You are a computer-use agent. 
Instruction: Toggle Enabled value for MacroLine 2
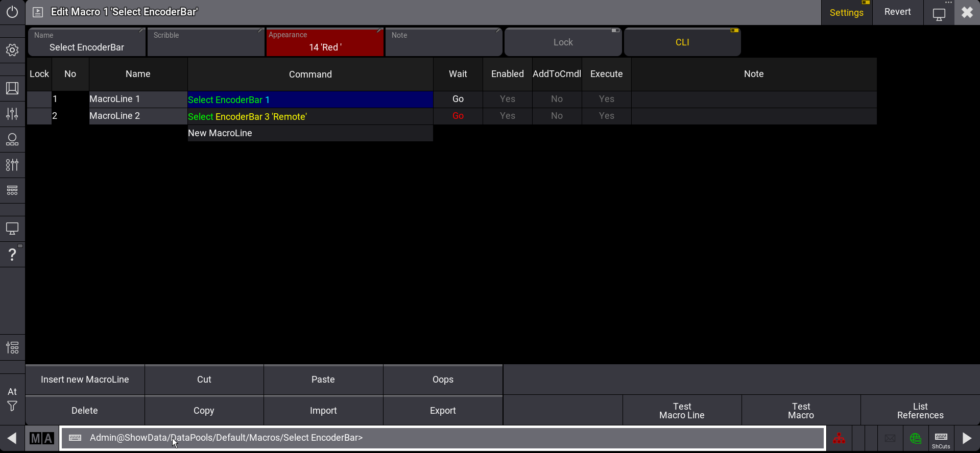507,116
